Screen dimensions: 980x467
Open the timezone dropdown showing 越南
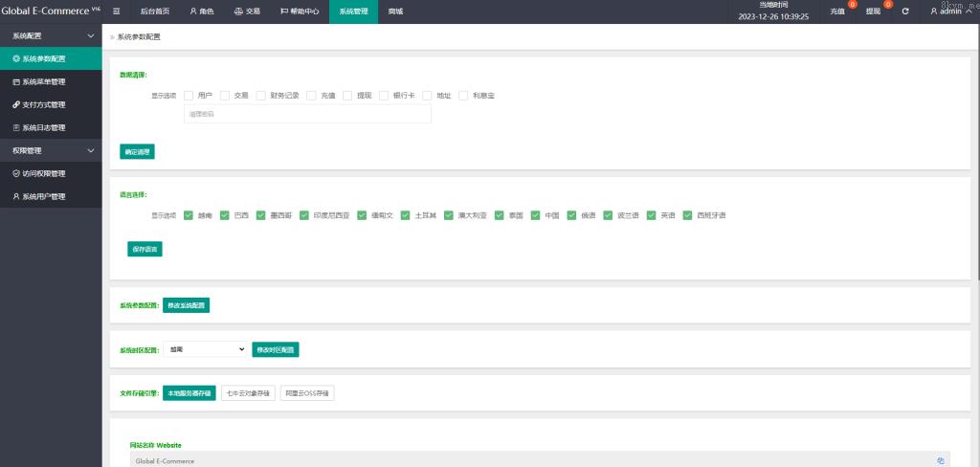pos(206,350)
